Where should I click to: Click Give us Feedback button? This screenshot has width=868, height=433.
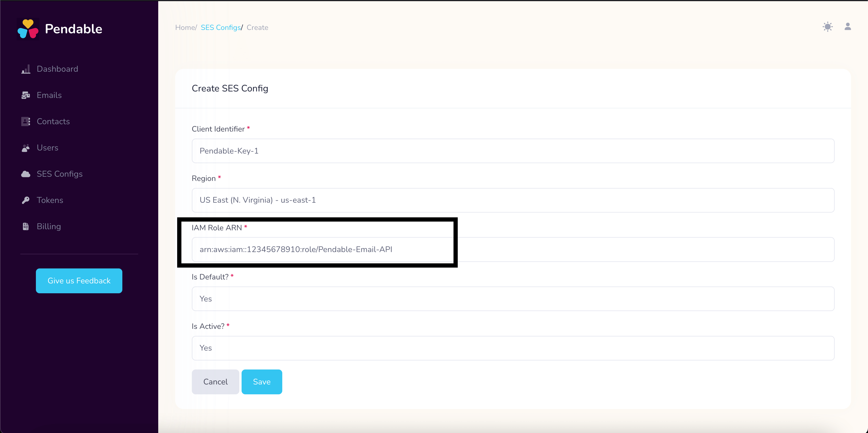pos(79,280)
